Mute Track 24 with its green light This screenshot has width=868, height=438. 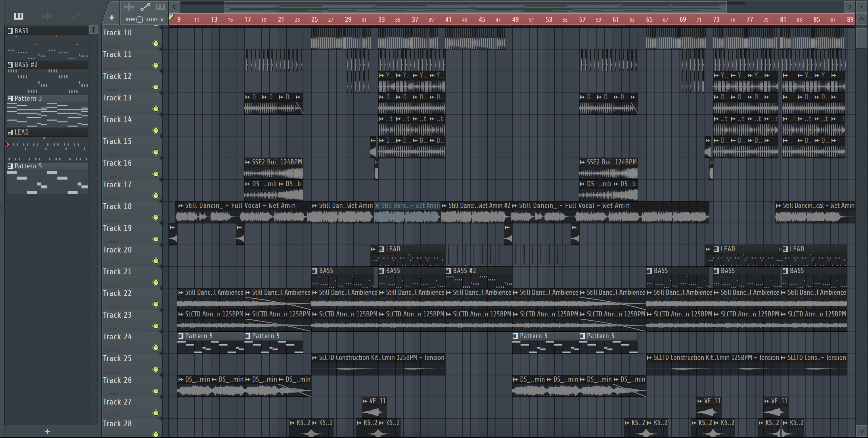(x=156, y=348)
